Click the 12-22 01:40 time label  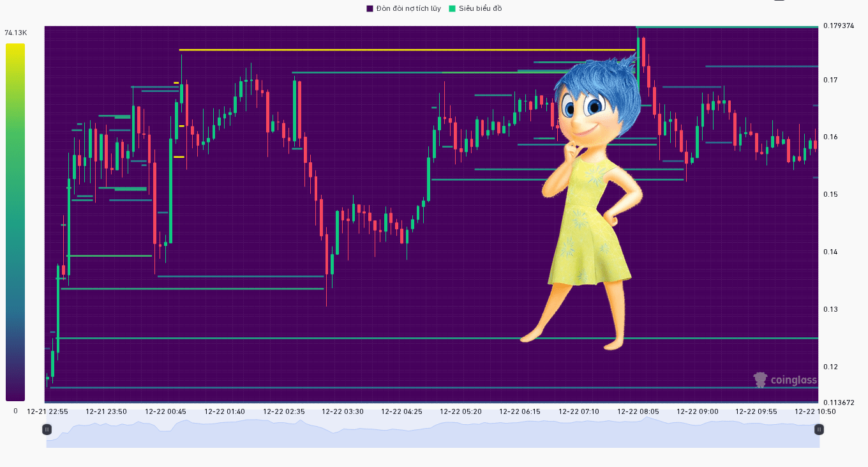click(225, 411)
